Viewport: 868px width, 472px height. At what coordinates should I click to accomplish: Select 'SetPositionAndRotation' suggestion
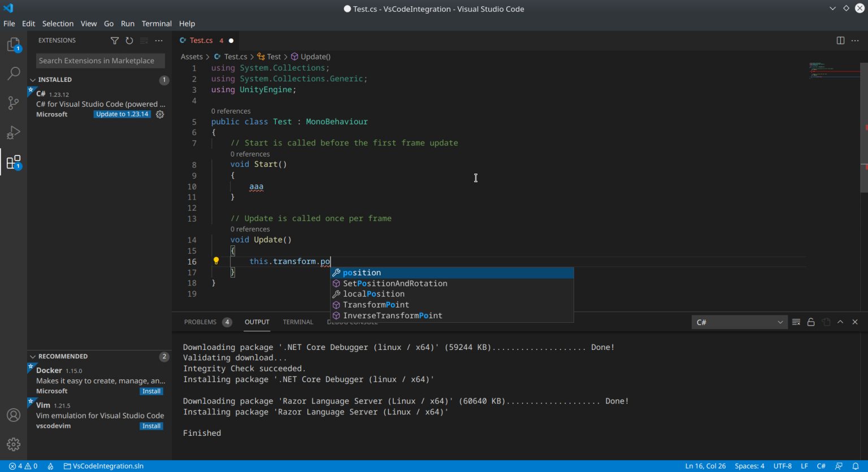pos(452,284)
